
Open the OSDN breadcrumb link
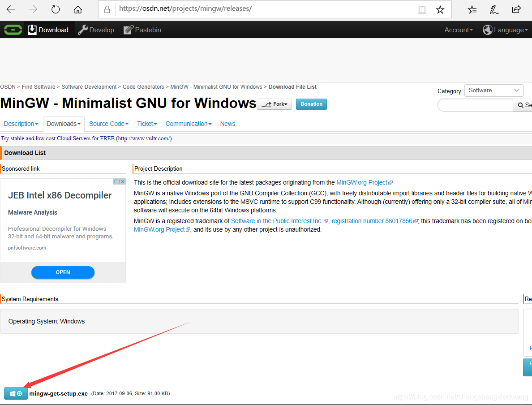pos(8,87)
